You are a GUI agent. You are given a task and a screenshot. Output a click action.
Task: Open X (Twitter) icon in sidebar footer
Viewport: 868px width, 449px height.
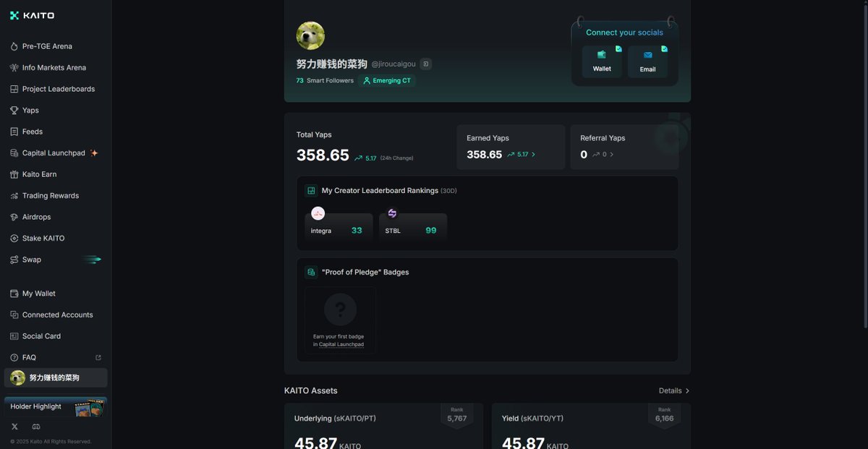[14, 427]
